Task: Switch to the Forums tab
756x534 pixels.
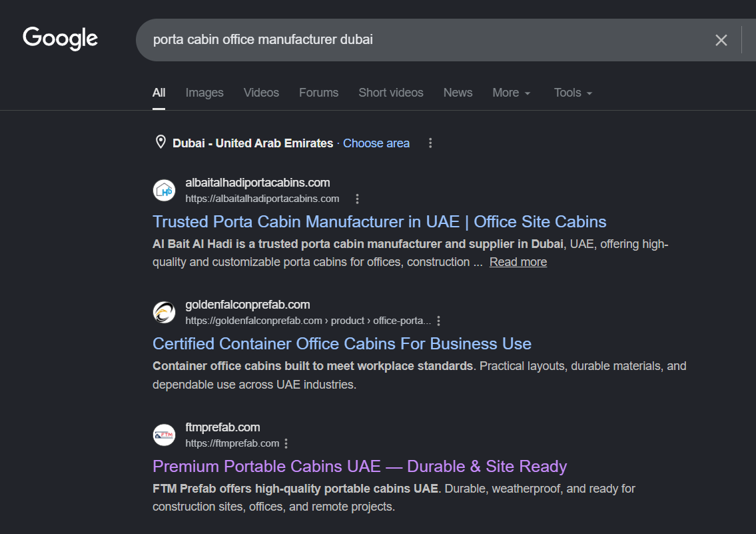Action: tap(318, 93)
